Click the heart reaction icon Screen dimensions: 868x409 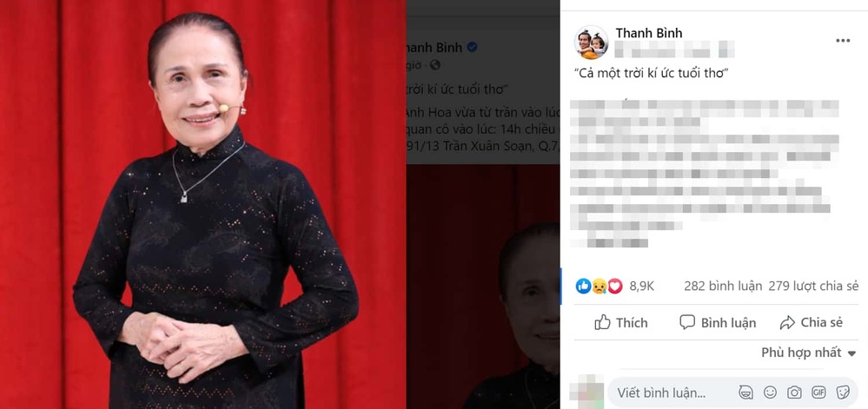click(x=615, y=286)
